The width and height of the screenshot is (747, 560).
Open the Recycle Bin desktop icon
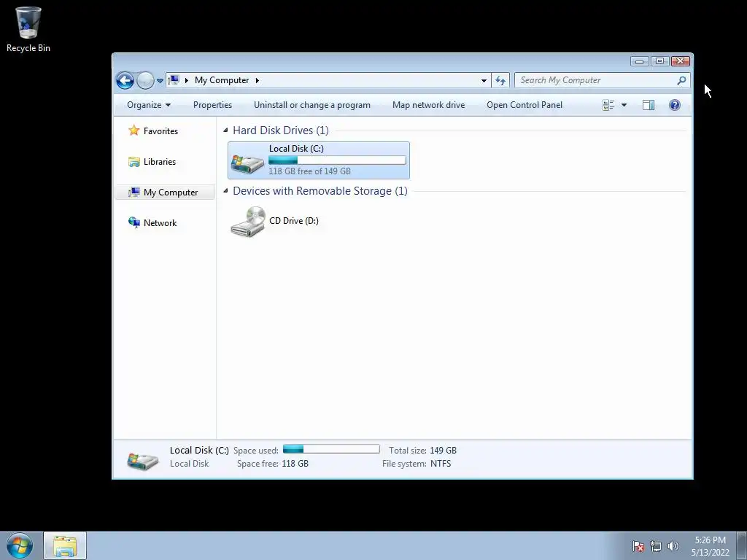(x=28, y=29)
